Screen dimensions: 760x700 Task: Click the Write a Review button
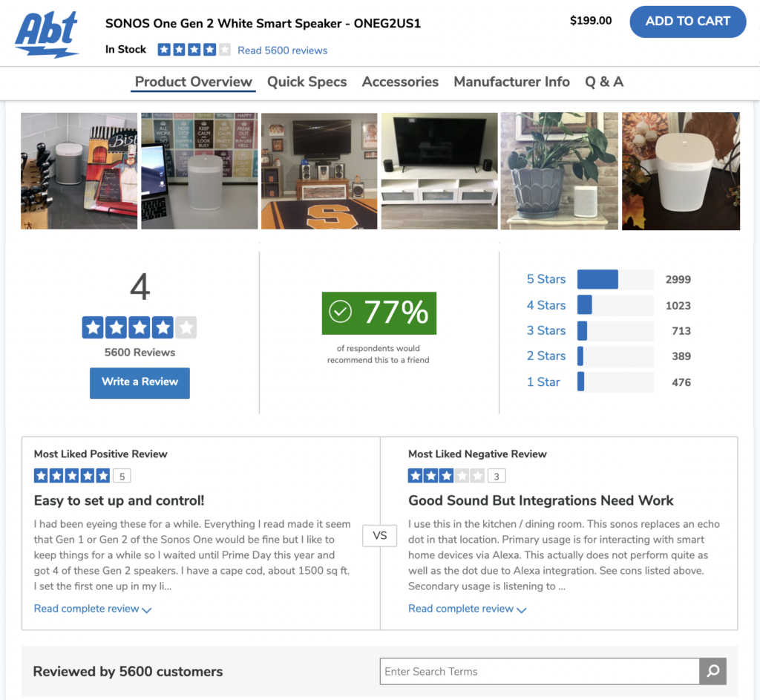pos(140,382)
